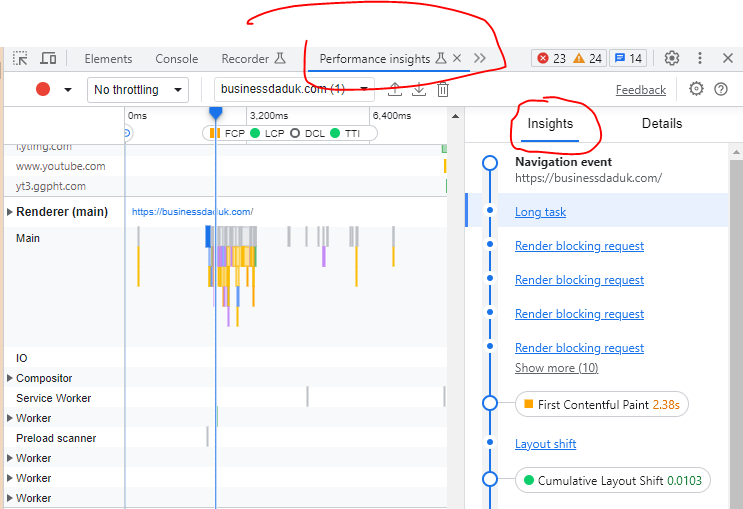Viewport: 743px width, 509px height.
Task: Switch to the Details tab
Action: point(661,124)
